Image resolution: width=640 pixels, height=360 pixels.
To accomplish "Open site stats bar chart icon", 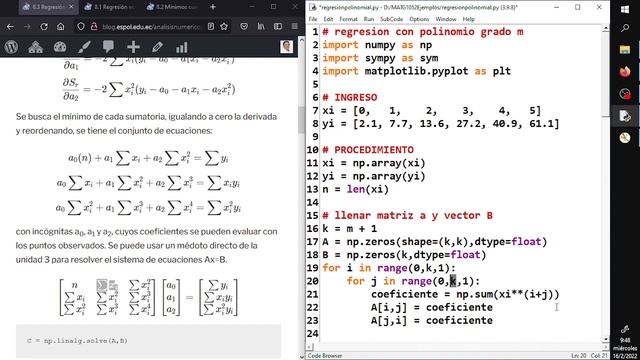I will 182,47.
